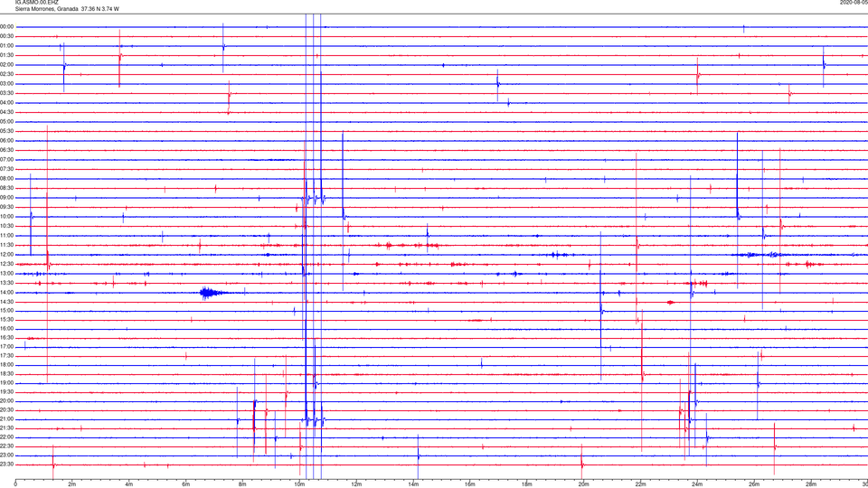This screenshot has height=488, width=868.
Task: Select the 16:30 time label
Action: point(7,337)
